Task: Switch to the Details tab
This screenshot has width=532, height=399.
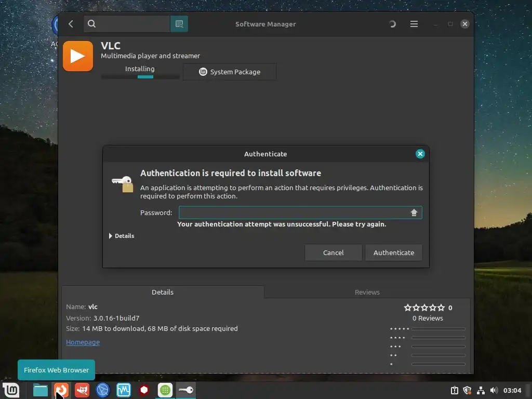Action: point(163,292)
